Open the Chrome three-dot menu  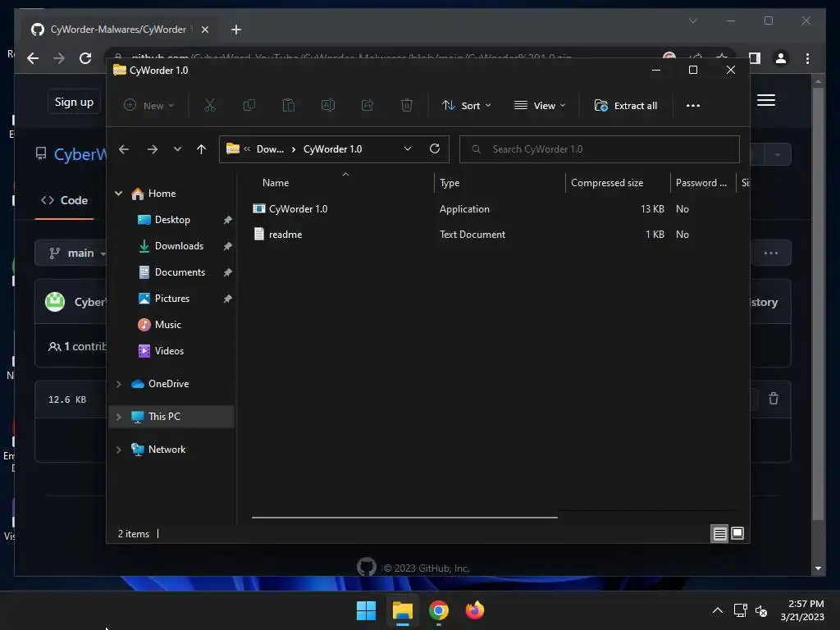coord(807,58)
